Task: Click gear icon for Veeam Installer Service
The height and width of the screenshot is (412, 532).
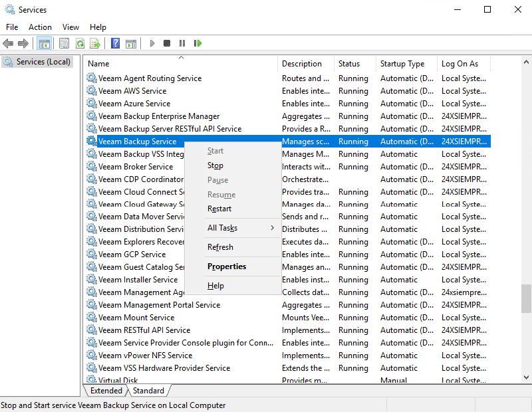Action: [91, 279]
